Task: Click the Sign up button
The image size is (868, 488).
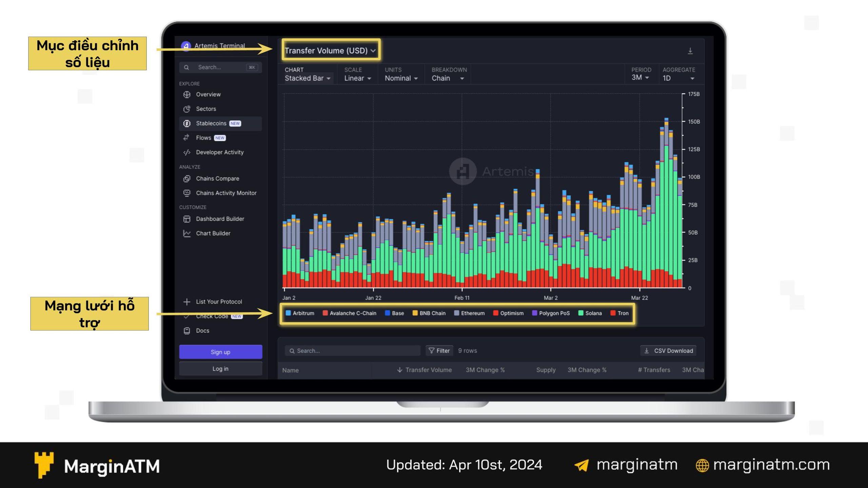Action: pos(220,351)
